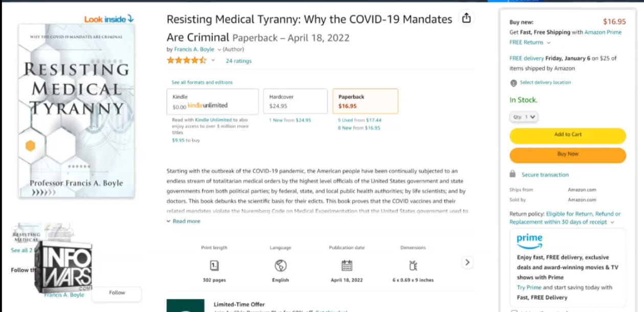Open the 24 ratings link
Viewport: 644px width, 312px height.
[239, 61]
